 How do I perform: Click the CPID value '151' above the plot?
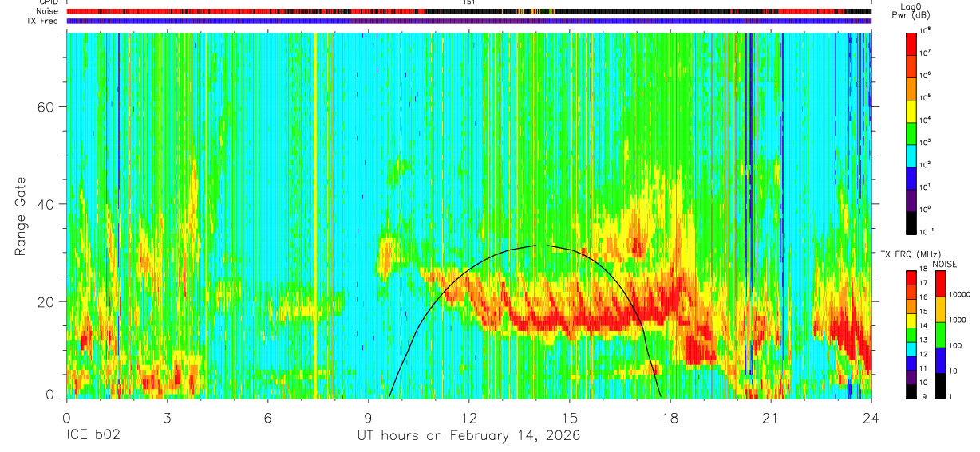[468, 2]
